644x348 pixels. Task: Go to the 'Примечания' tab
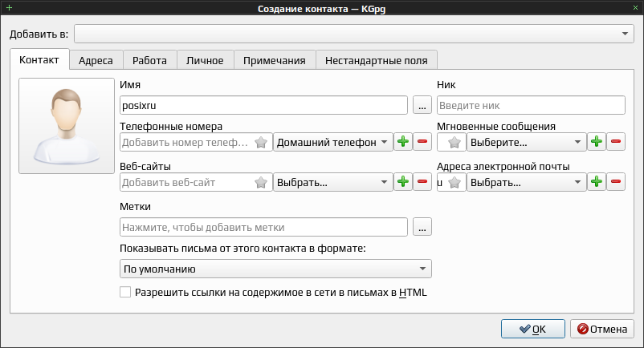pos(275,61)
